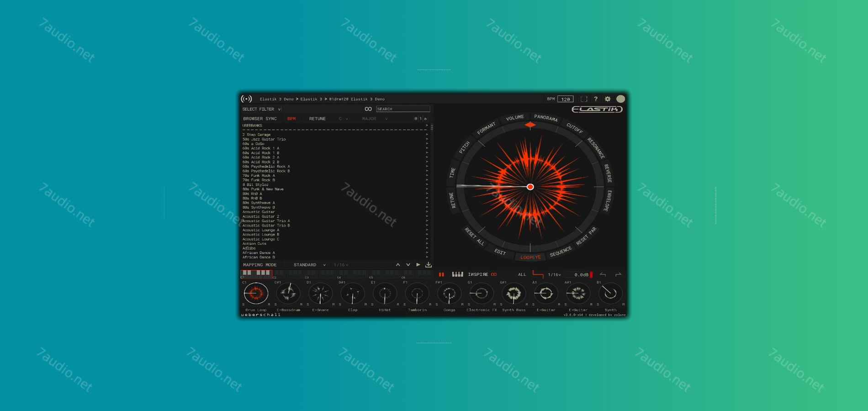Open the SELECT FILTER dropdown
The height and width of the screenshot is (411, 868).
point(261,109)
